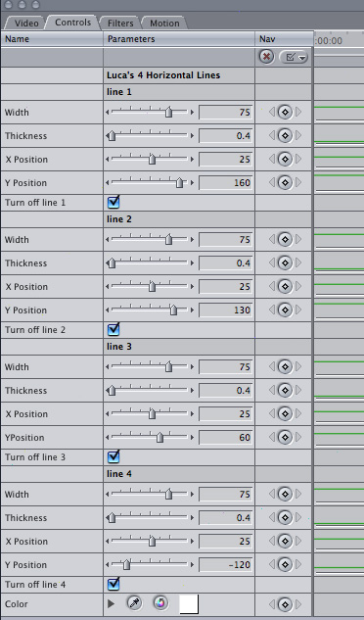Open the Motion tab
Image resolution: width=364 pixels, height=620 pixels.
pos(164,23)
